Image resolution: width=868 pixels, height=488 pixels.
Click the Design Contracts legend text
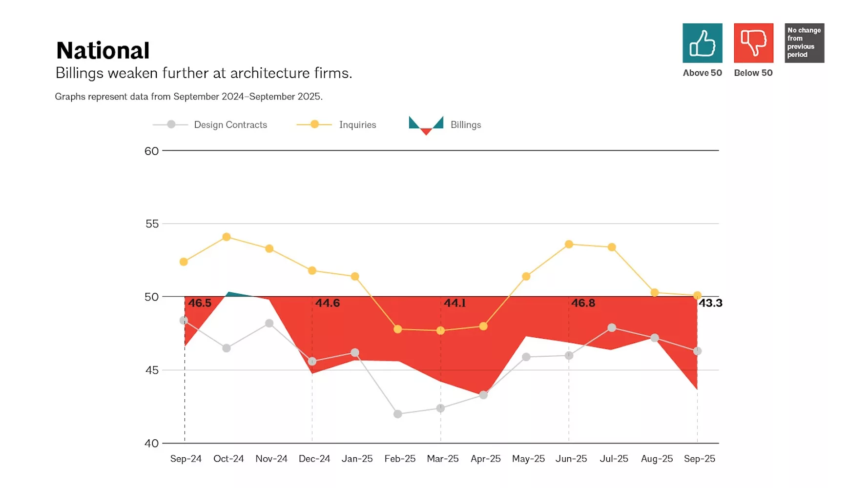click(230, 125)
